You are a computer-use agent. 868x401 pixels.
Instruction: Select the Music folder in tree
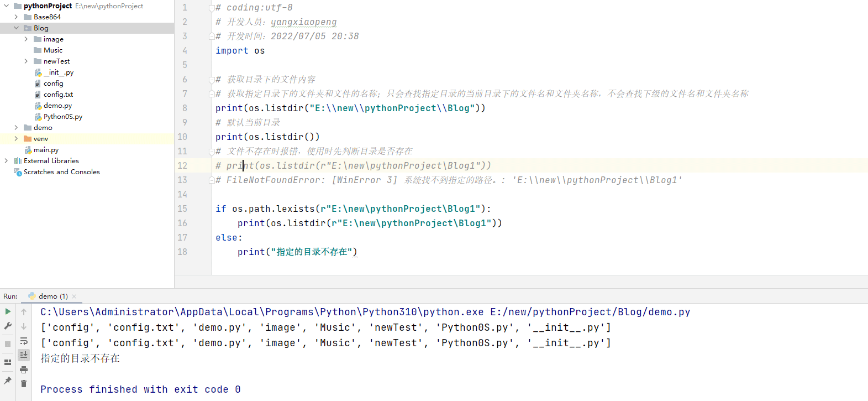[53, 50]
